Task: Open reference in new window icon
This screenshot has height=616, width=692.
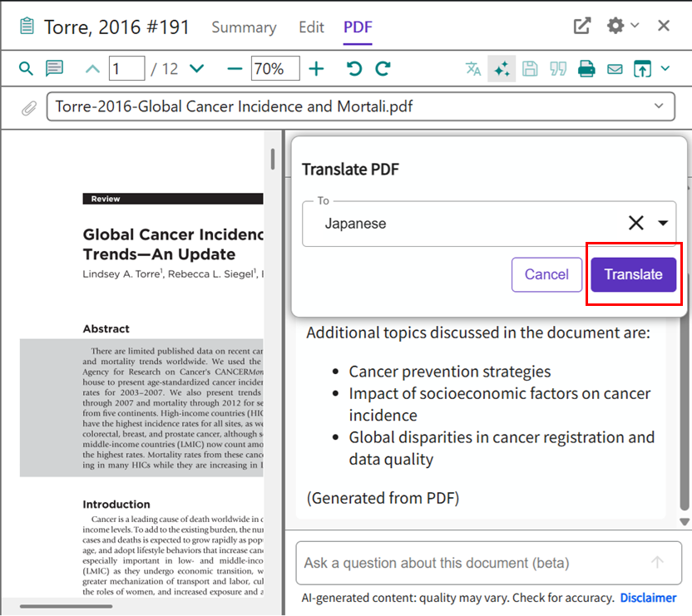Action: [x=582, y=26]
